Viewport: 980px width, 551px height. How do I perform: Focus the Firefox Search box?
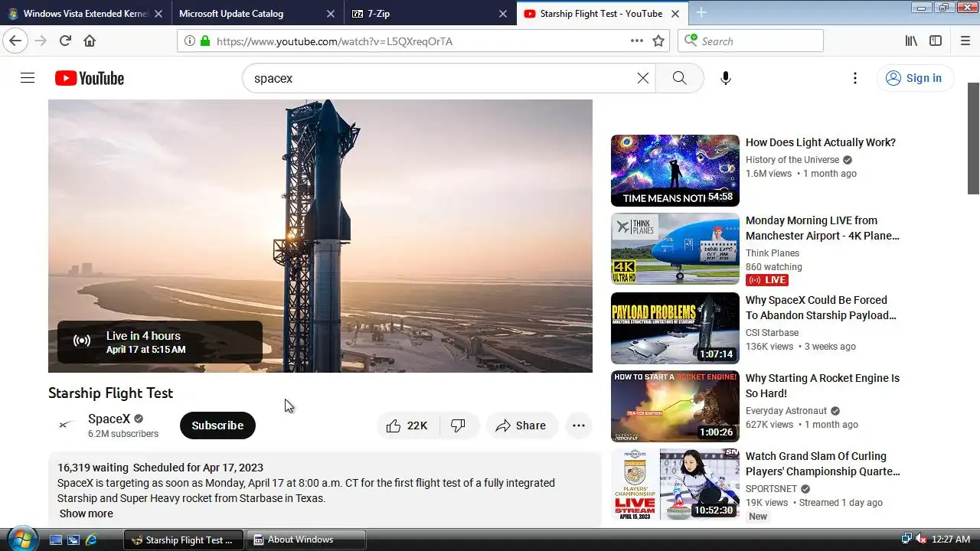click(750, 41)
